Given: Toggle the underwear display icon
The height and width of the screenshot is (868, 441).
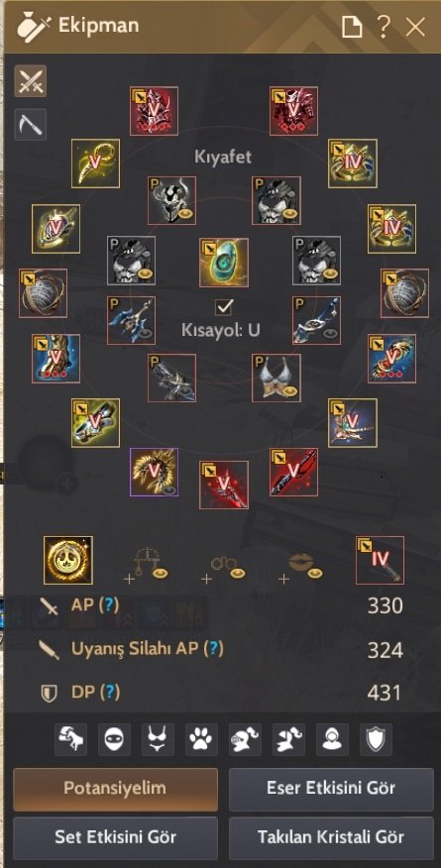Looking at the screenshot, I should coord(159,738).
